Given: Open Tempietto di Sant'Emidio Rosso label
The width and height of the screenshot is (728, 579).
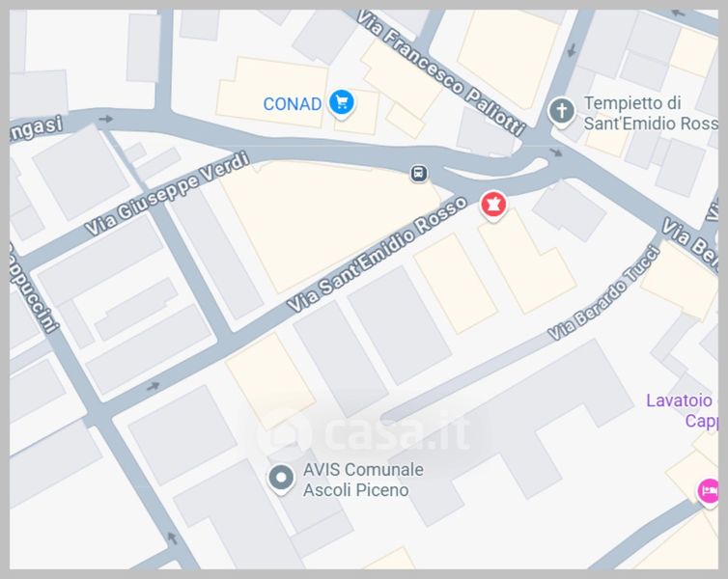Looking at the screenshot, I should 650,113.
